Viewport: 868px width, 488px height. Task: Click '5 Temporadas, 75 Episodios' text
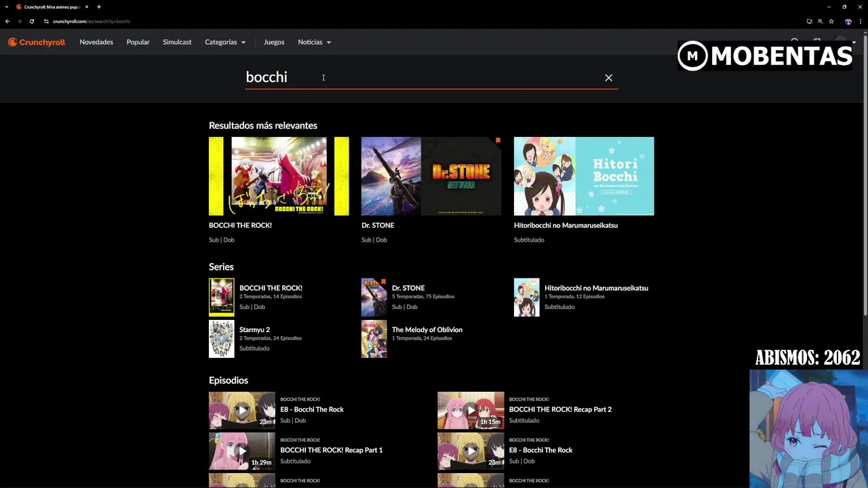click(x=423, y=297)
